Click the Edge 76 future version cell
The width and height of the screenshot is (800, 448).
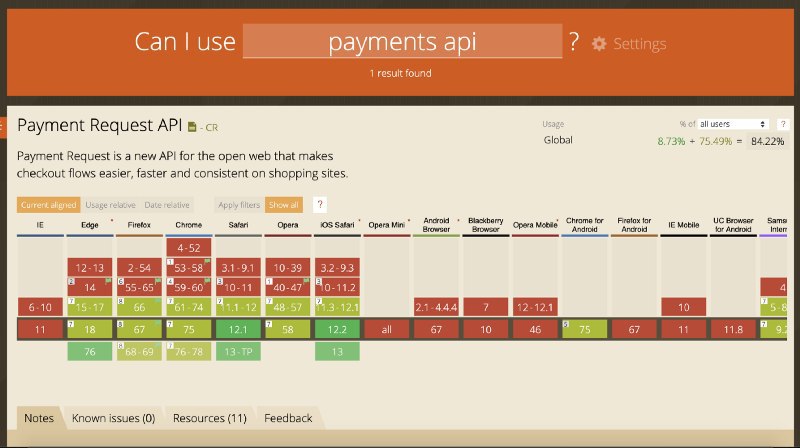pos(90,352)
